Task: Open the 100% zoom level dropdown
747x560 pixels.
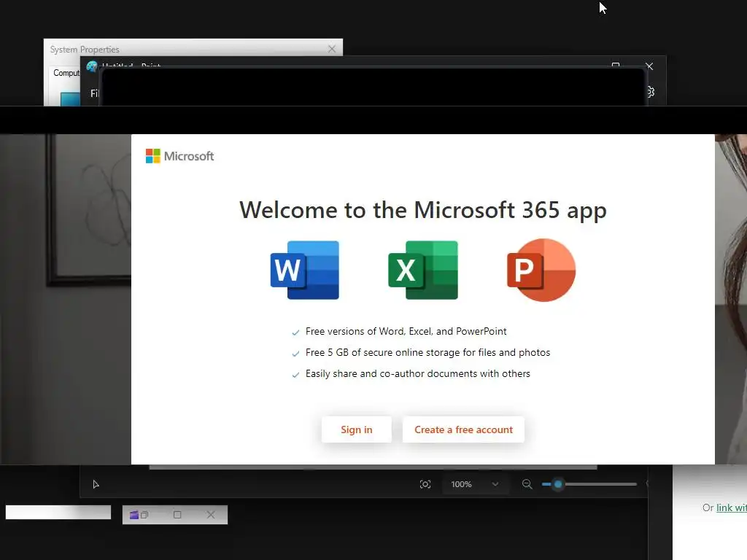Action: pos(474,484)
